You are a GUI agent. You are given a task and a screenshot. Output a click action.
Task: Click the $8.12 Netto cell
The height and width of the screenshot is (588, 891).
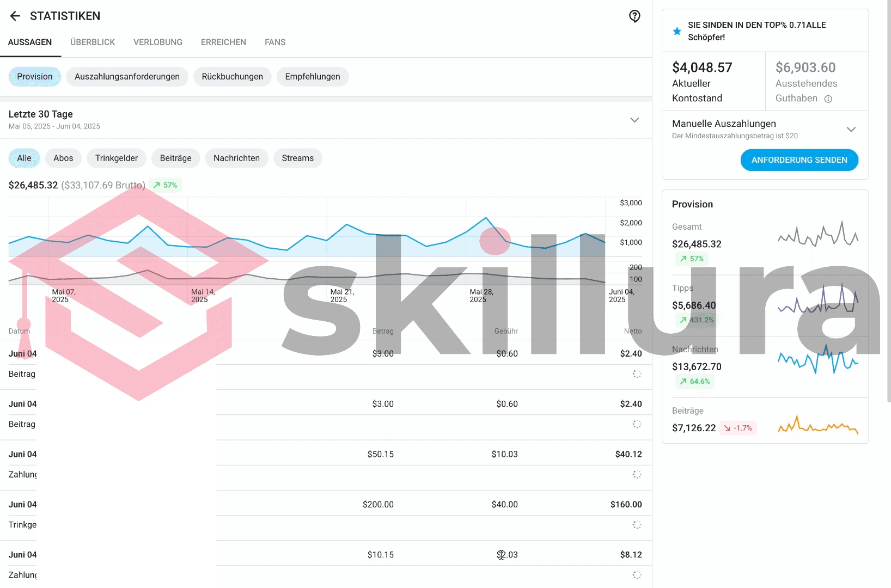(x=631, y=555)
